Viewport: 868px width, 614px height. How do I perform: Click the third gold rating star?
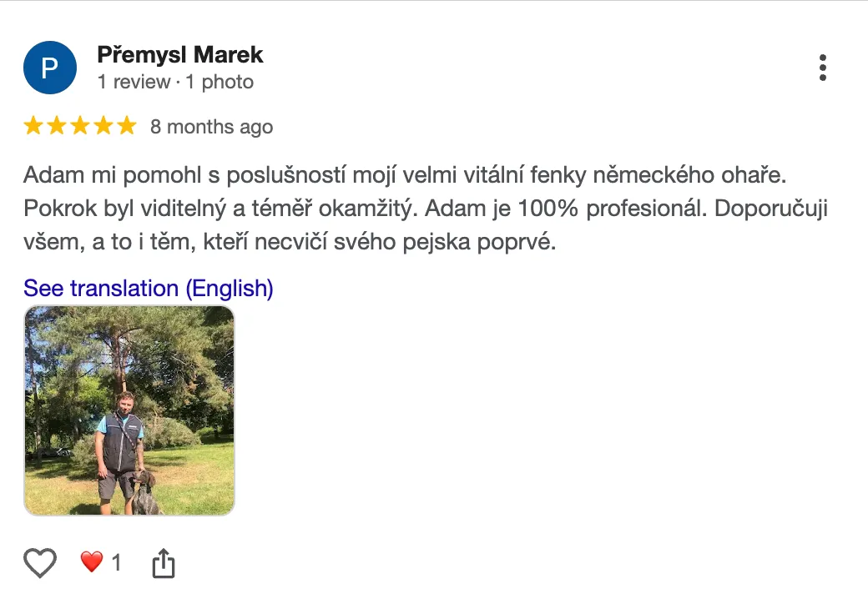(80, 126)
